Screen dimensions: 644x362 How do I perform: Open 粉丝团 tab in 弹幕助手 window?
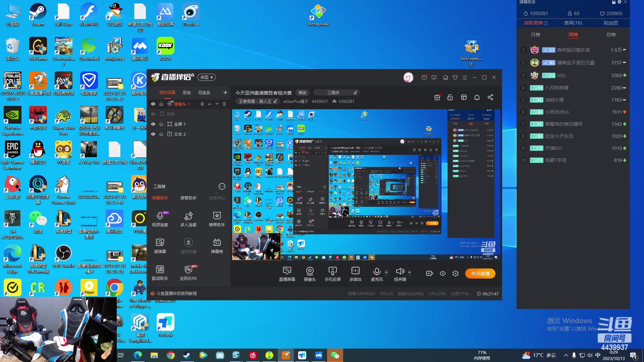click(x=611, y=23)
